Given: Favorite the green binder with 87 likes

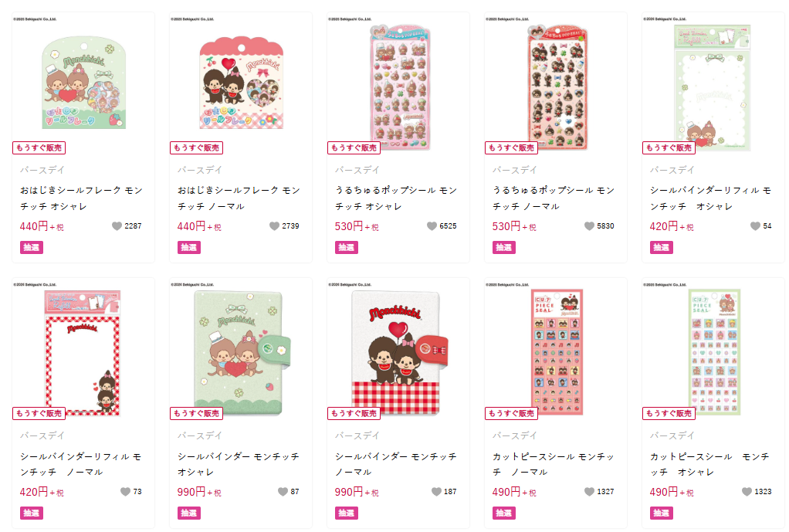Looking at the screenshot, I should tap(283, 491).
